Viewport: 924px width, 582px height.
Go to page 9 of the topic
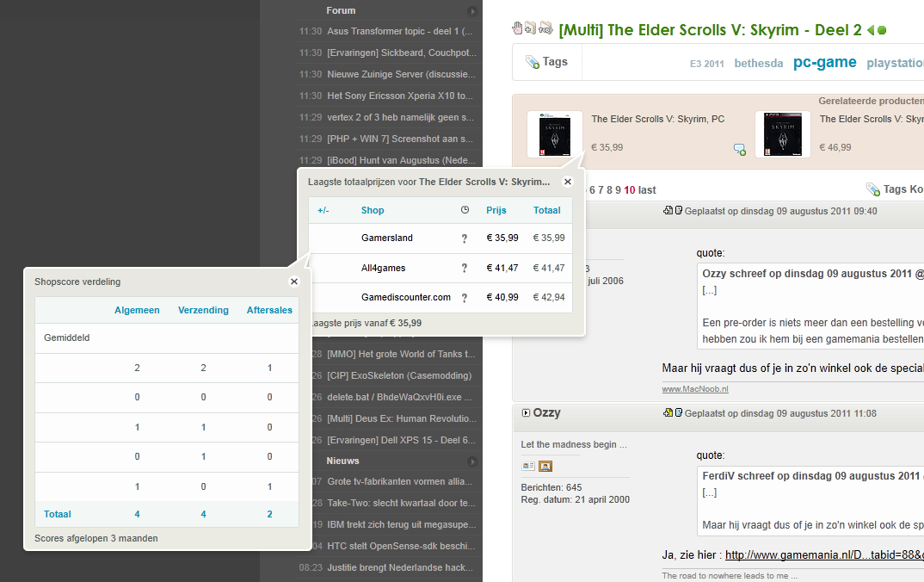(619, 190)
